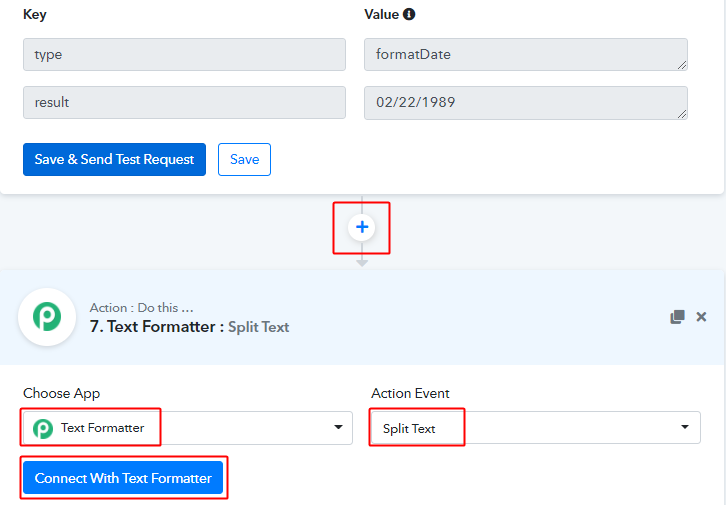Click the step title '7. Text Formatter'

click(152, 327)
